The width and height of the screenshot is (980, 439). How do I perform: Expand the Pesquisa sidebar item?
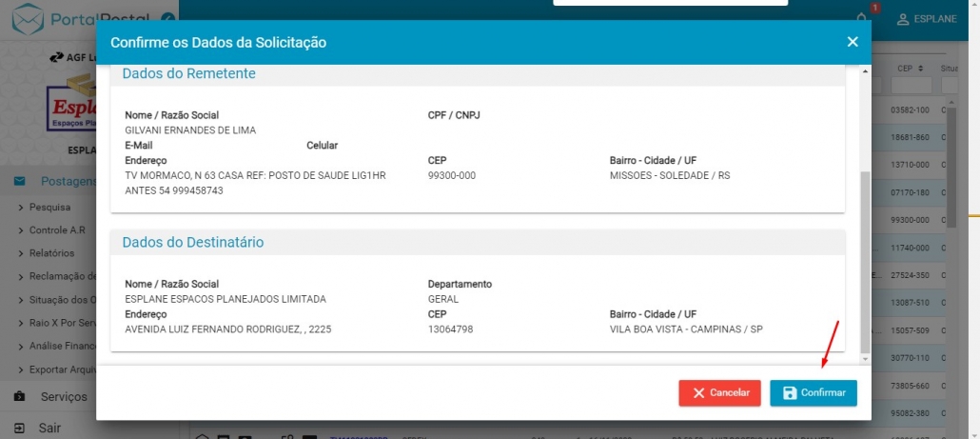click(x=49, y=206)
